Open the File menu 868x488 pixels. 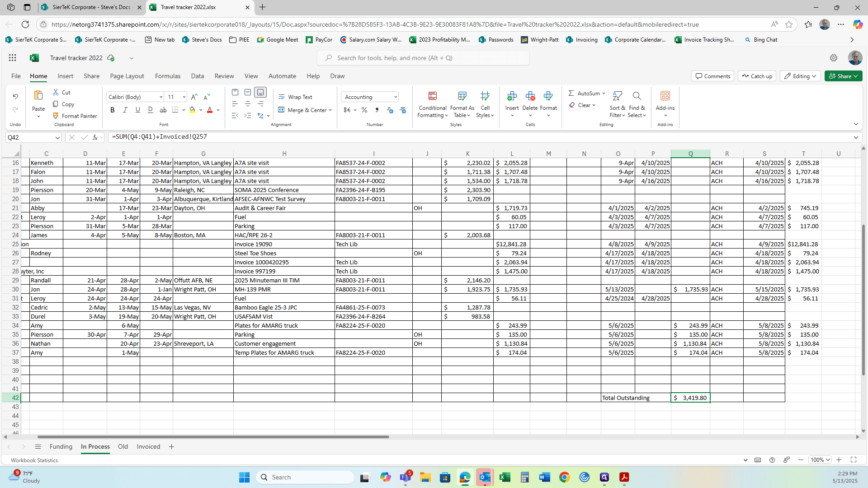click(x=16, y=76)
